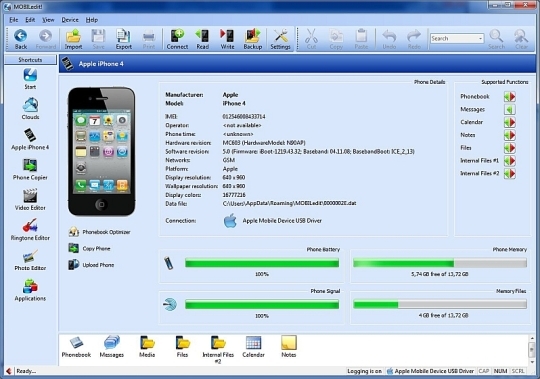
Task: Open the Video Editor shortcut
Action: [30, 200]
